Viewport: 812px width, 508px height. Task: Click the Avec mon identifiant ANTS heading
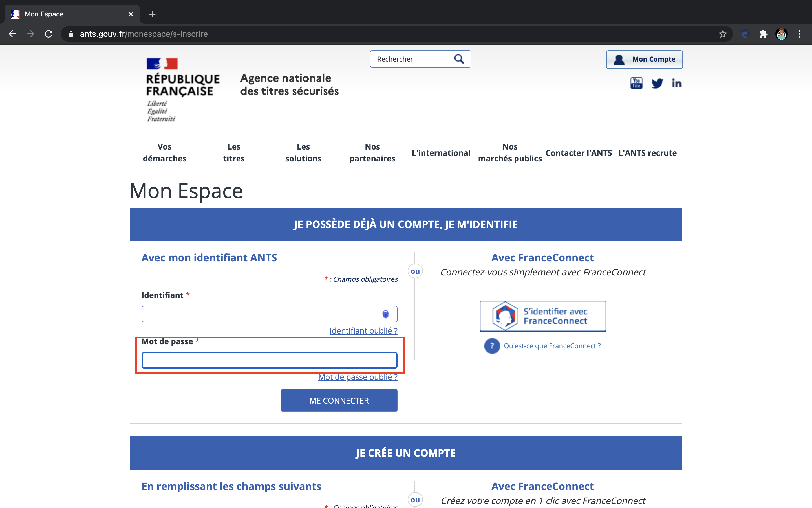pos(209,258)
